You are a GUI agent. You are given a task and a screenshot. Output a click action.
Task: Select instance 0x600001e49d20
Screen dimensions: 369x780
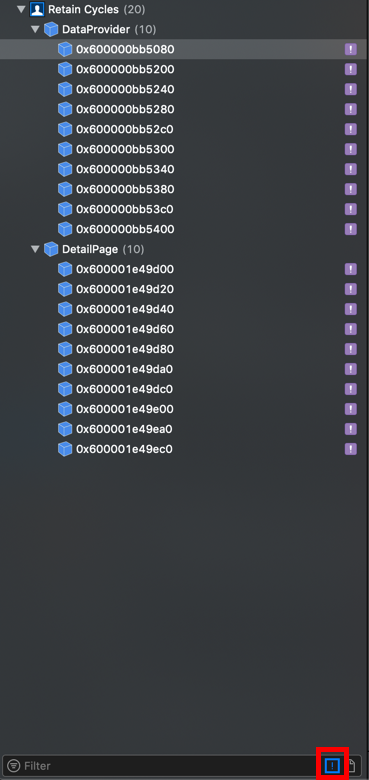184,289
